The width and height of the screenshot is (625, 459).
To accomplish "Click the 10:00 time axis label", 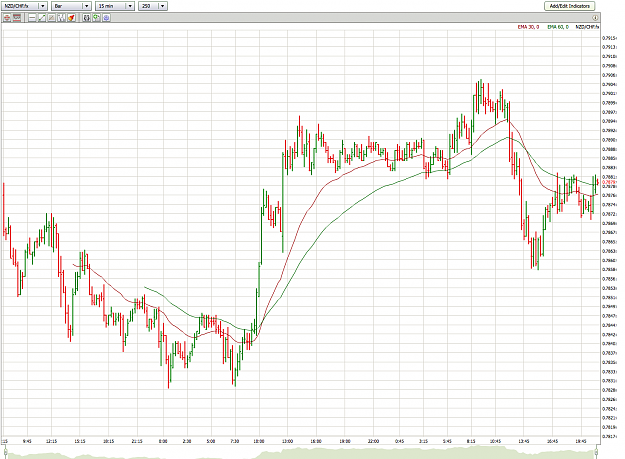I will [x=259, y=441].
